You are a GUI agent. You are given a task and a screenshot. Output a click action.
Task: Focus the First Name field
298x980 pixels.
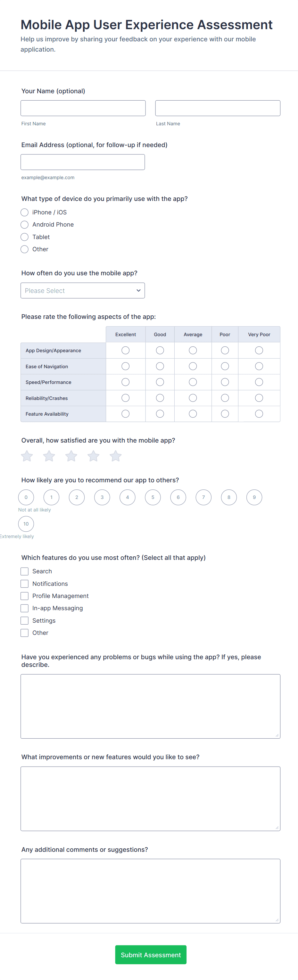point(83,108)
